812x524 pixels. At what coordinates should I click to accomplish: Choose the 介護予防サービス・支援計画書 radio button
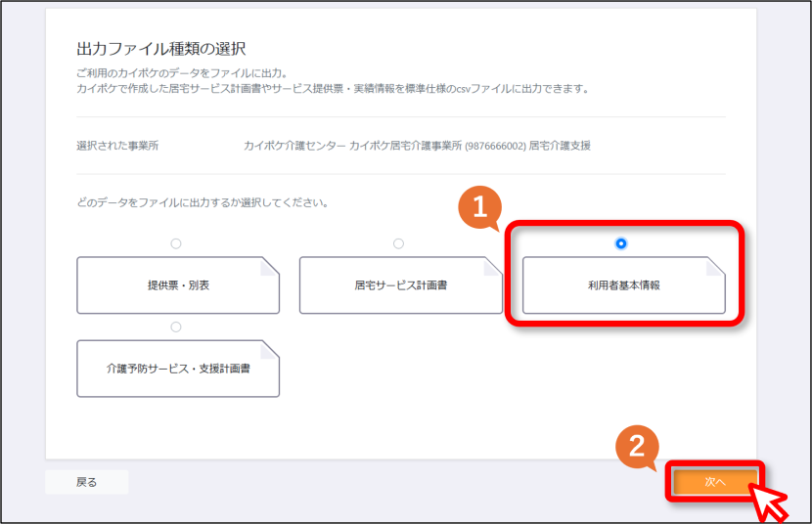tap(176, 327)
